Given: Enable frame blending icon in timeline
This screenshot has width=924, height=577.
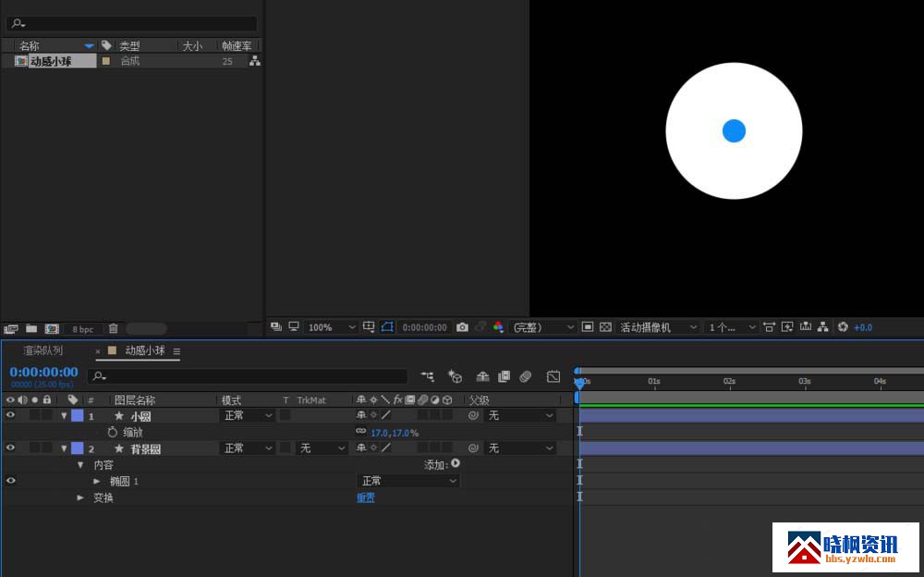Looking at the screenshot, I should pyautogui.click(x=504, y=376).
